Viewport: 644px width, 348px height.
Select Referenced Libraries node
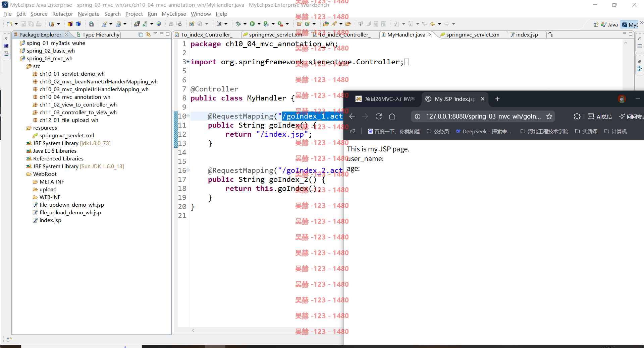55,158
